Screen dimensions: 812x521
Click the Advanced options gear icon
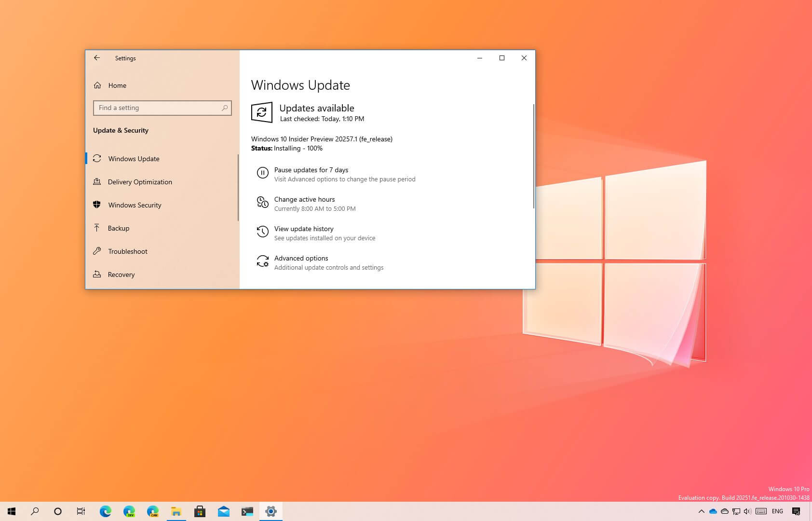click(x=263, y=261)
